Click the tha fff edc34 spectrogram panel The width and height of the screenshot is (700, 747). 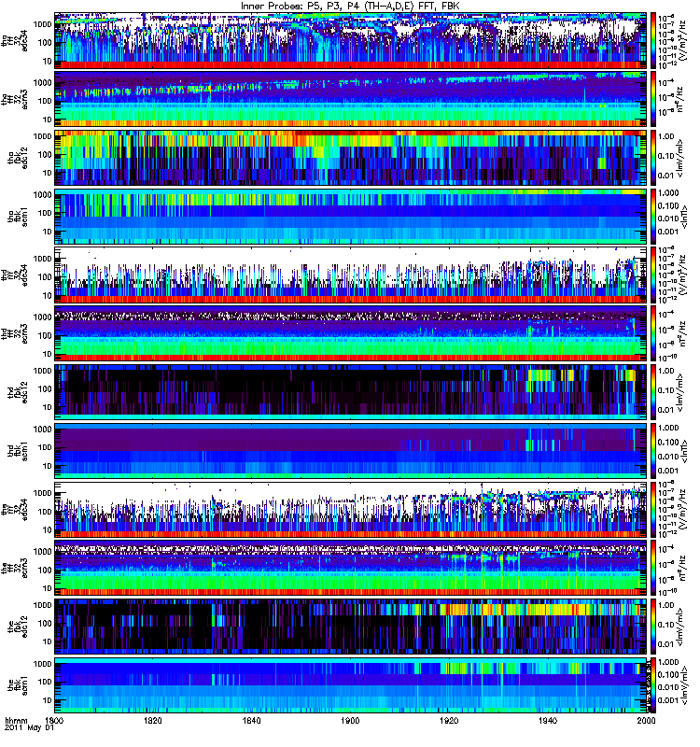(x=351, y=40)
